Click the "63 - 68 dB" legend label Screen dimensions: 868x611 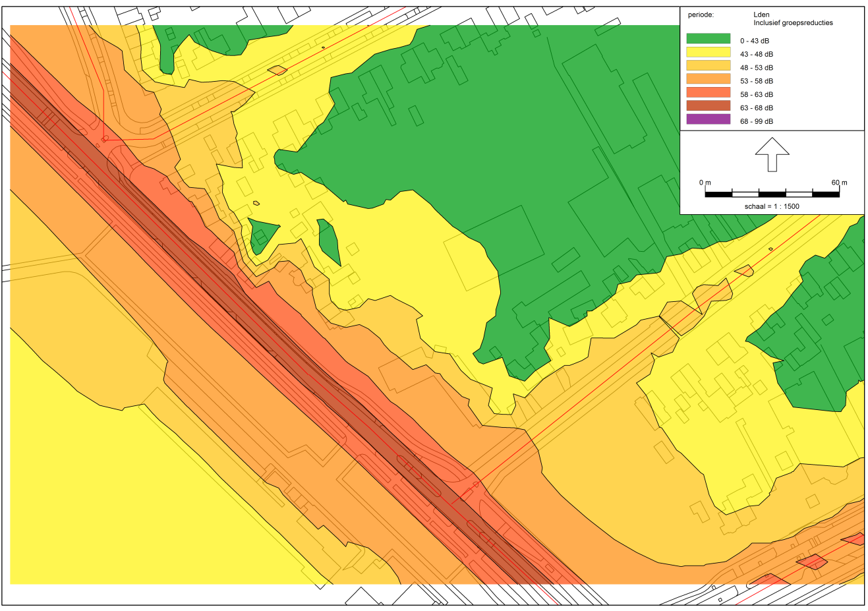click(x=757, y=108)
